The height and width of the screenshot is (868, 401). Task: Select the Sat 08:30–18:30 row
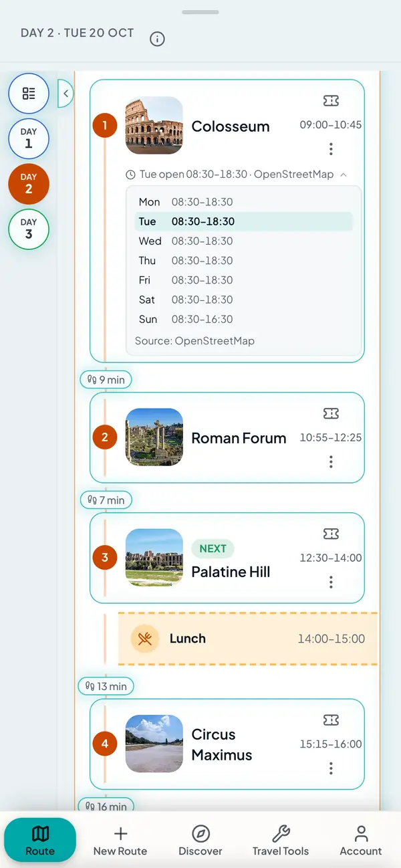point(244,299)
